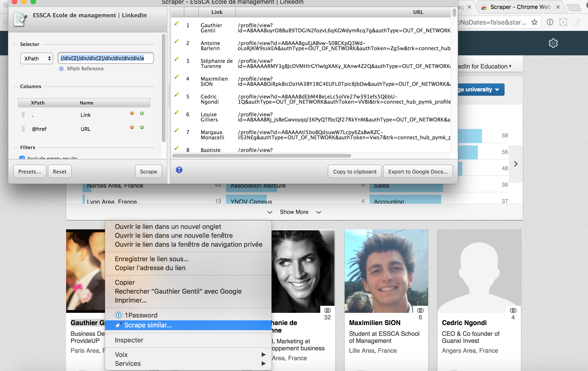
Task: Click the Presets... button
Action: 30,171
